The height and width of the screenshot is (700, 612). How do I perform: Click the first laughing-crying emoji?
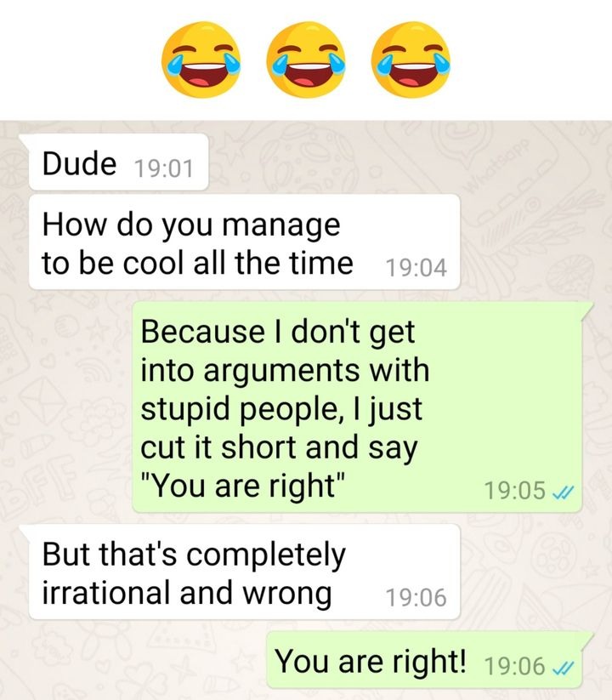tap(201, 60)
